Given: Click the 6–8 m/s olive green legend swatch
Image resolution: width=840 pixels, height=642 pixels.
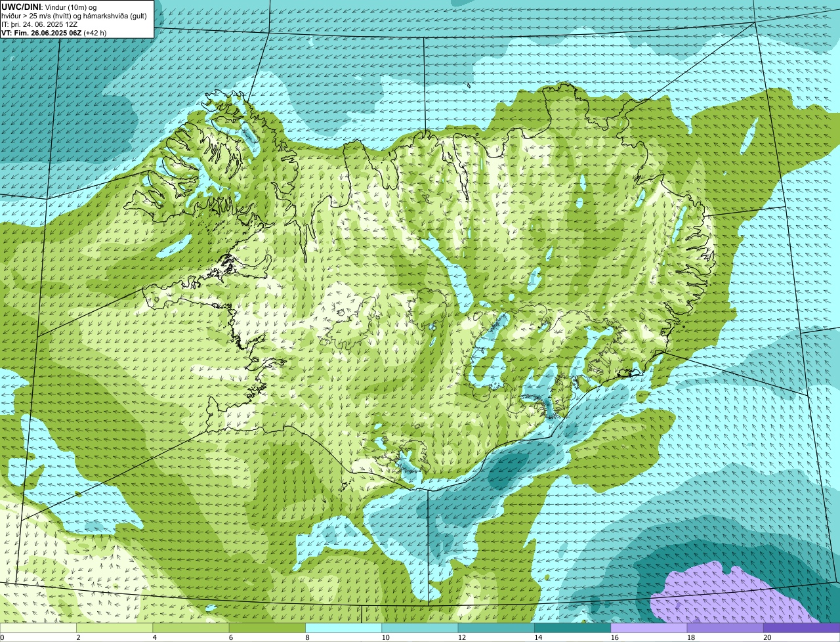Looking at the screenshot, I should (x=267, y=628).
